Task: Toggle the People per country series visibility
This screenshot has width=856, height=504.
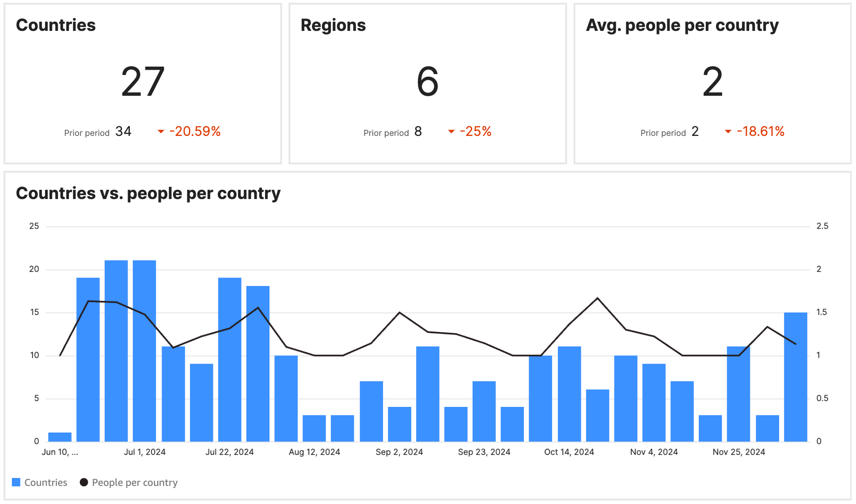Action: tap(134, 482)
